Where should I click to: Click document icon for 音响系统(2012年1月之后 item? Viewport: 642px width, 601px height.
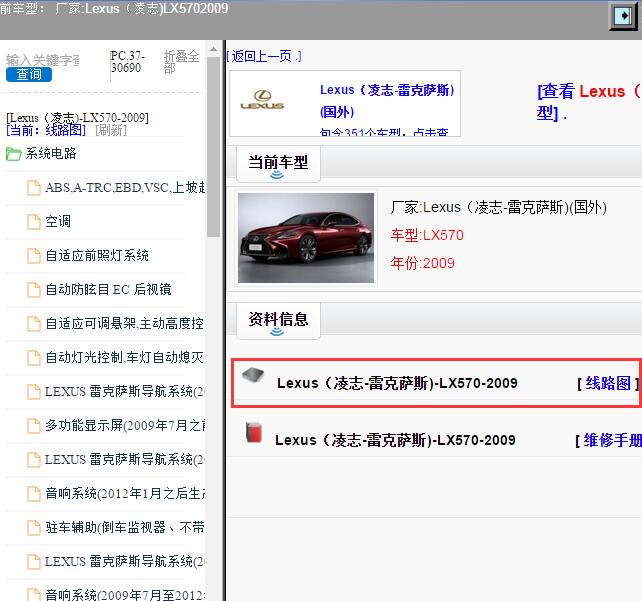pos(34,494)
